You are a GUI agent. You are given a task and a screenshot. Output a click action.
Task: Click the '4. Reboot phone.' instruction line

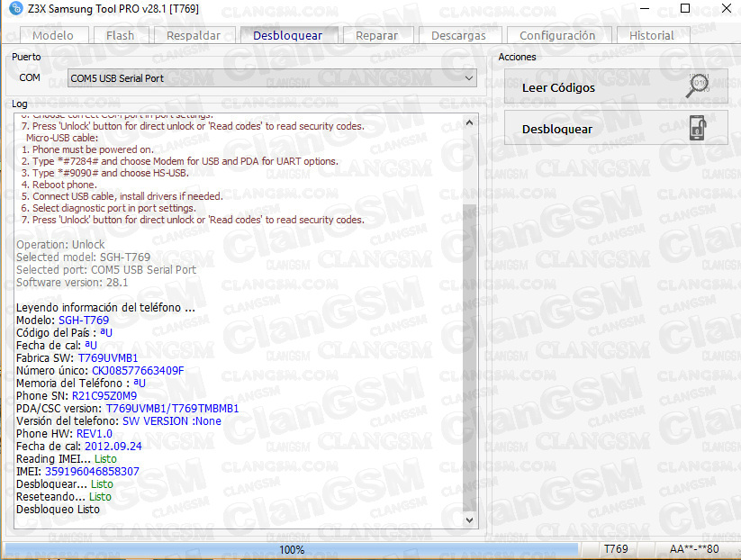pos(59,185)
